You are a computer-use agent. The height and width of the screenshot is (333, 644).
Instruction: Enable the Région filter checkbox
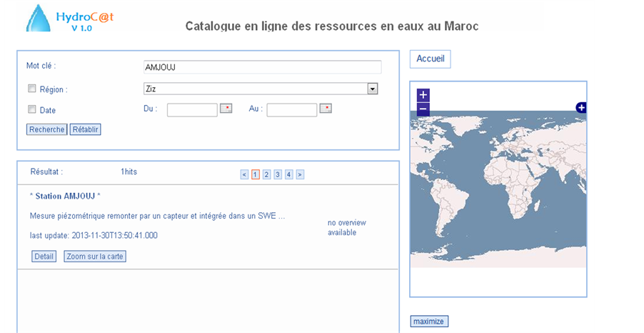(x=31, y=89)
